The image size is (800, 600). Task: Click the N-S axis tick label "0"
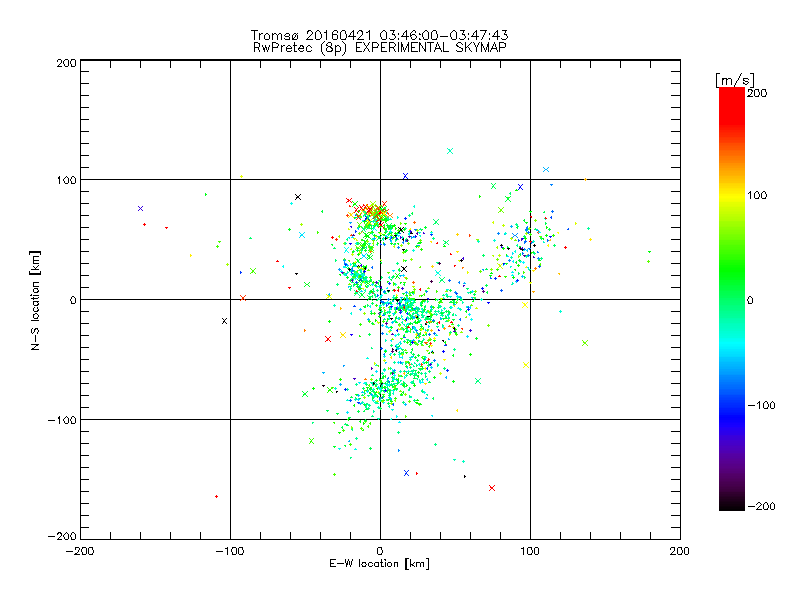click(73, 300)
